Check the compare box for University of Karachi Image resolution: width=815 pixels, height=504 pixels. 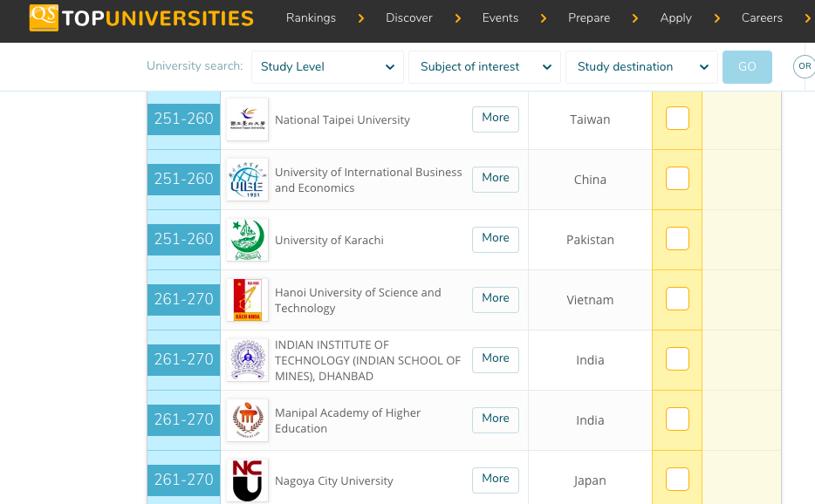click(x=677, y=239)
